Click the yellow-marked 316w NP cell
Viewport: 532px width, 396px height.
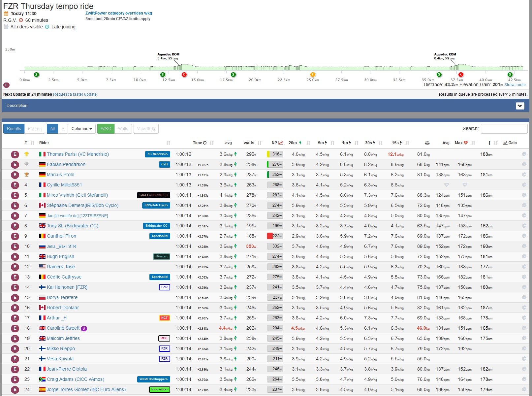(x=275, y=154)
